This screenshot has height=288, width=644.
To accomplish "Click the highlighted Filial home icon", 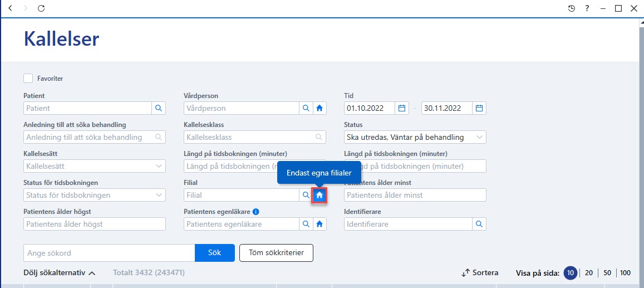I will coord(319,196).
